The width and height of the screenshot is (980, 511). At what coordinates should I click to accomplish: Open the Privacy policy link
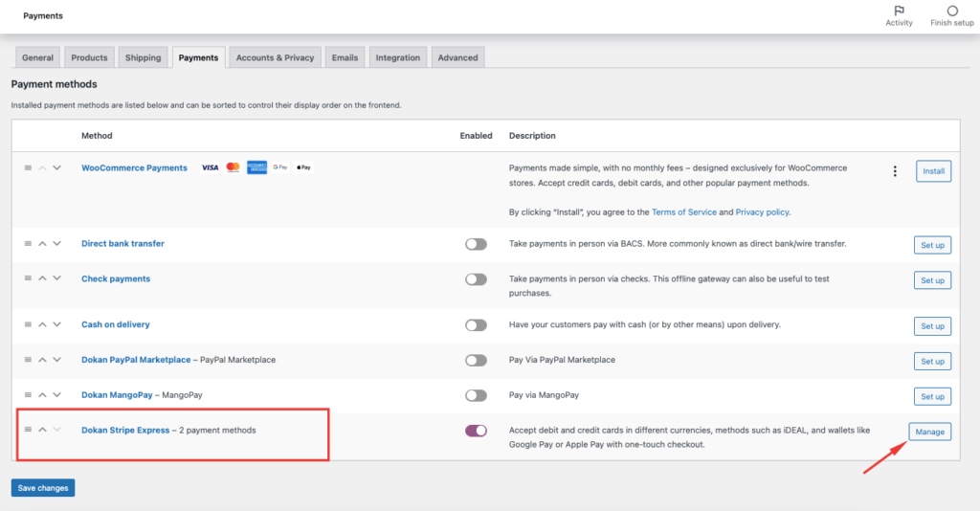(762, 212)
